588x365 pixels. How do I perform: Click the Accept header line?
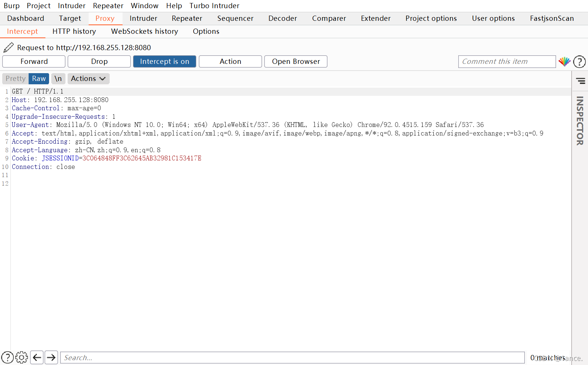point(278,133)
